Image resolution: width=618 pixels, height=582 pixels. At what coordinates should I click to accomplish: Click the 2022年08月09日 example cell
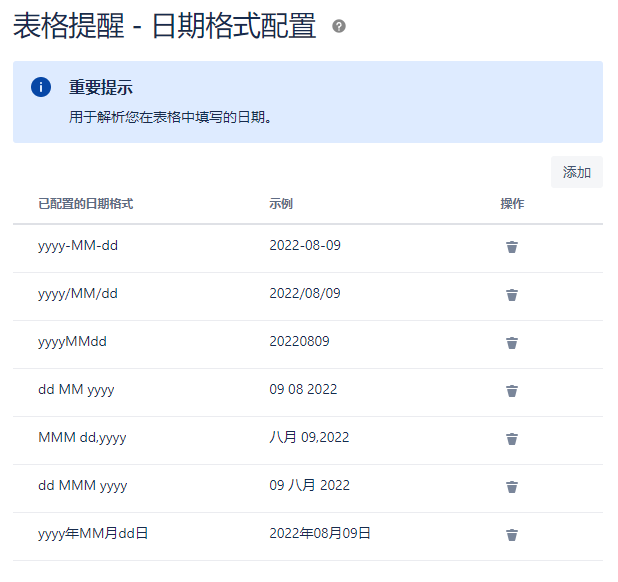click(x=320, y=533)
